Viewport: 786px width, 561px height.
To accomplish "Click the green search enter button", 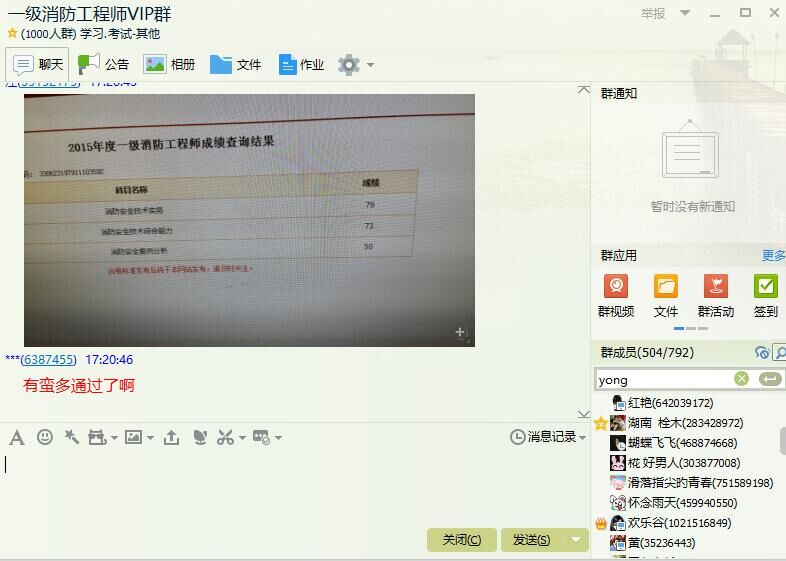I will [770, 379].
